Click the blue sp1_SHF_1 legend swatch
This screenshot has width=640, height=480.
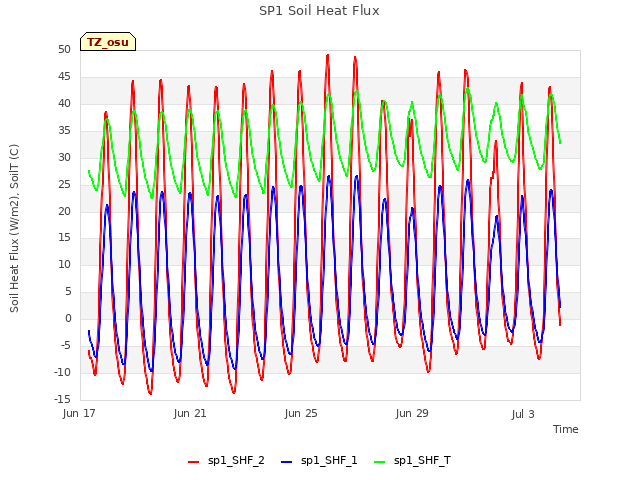[287, 462]
